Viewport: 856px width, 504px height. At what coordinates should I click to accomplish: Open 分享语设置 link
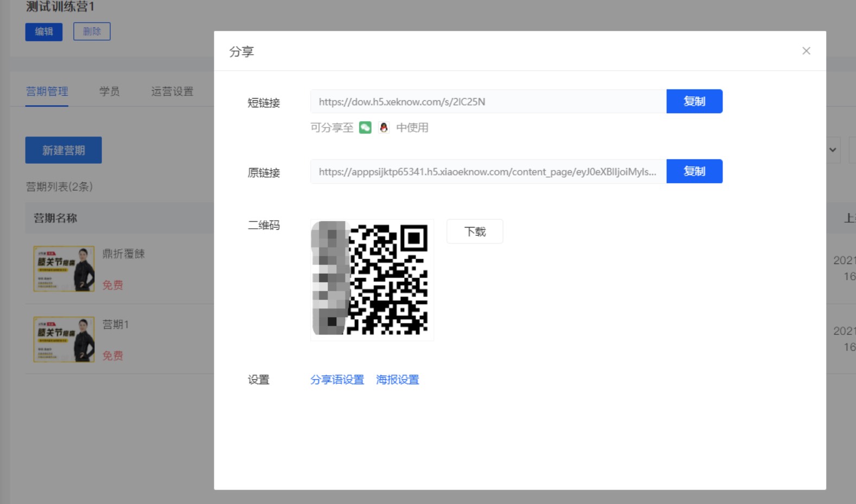pos(337,379)
